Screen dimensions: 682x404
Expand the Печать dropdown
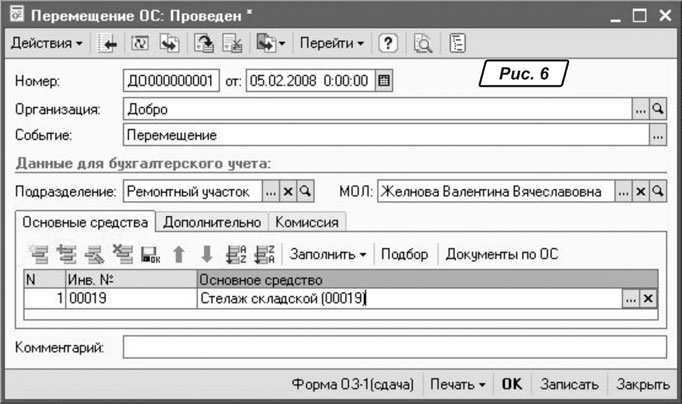pos(458,384)
